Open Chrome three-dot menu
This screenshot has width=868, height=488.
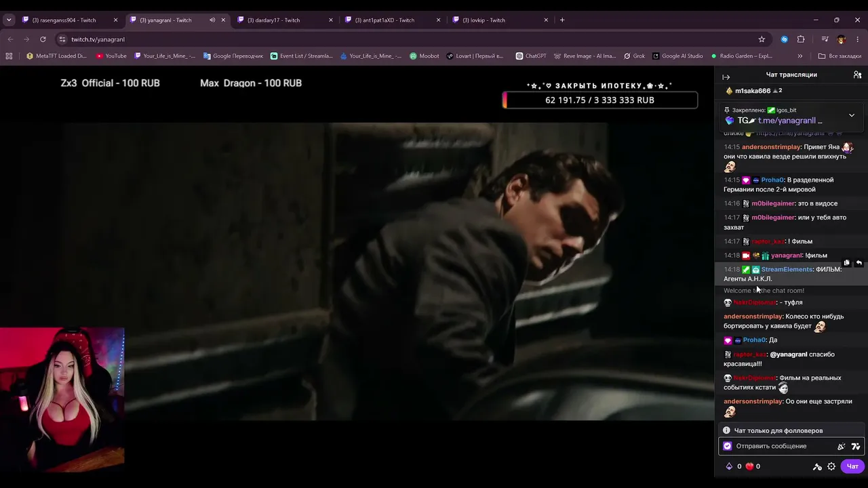(857, 39)
